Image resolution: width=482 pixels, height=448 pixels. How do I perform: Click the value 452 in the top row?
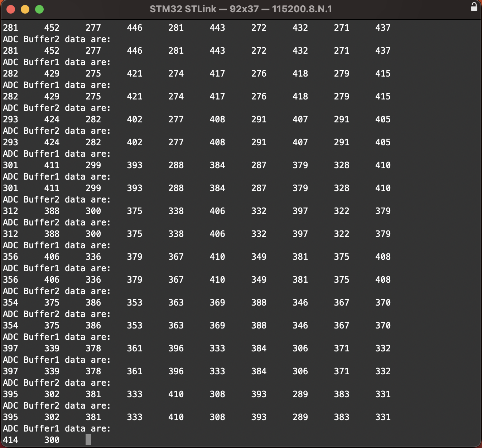point(52,28)
